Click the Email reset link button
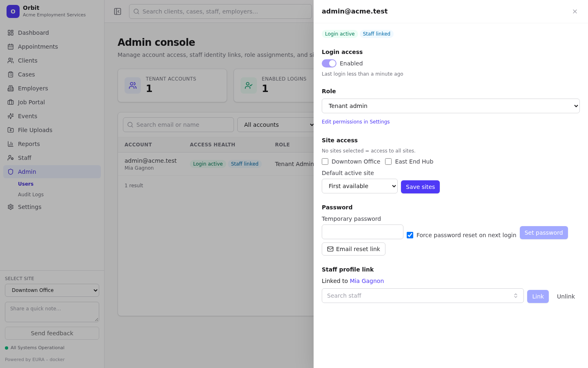The width and height of the screenshot is (588, 368). coord(354,249)
